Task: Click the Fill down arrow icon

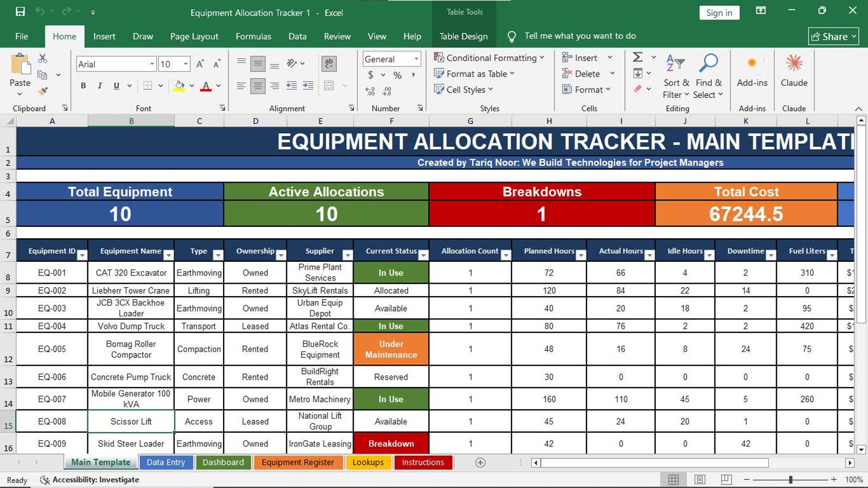Action: 637,73
